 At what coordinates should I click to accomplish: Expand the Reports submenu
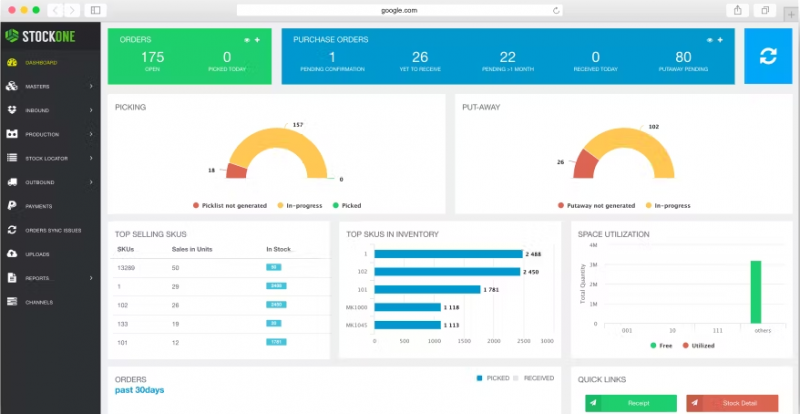[x=91, y=278]
